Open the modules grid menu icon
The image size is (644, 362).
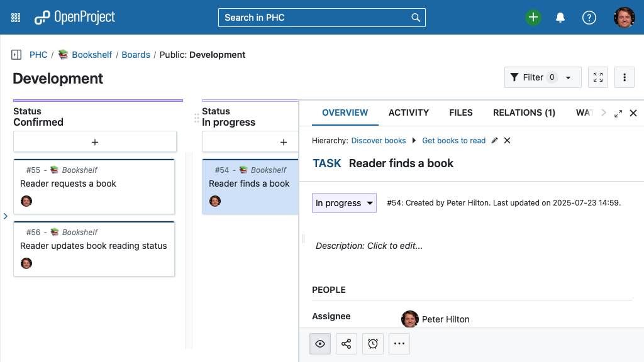point(16,18)
